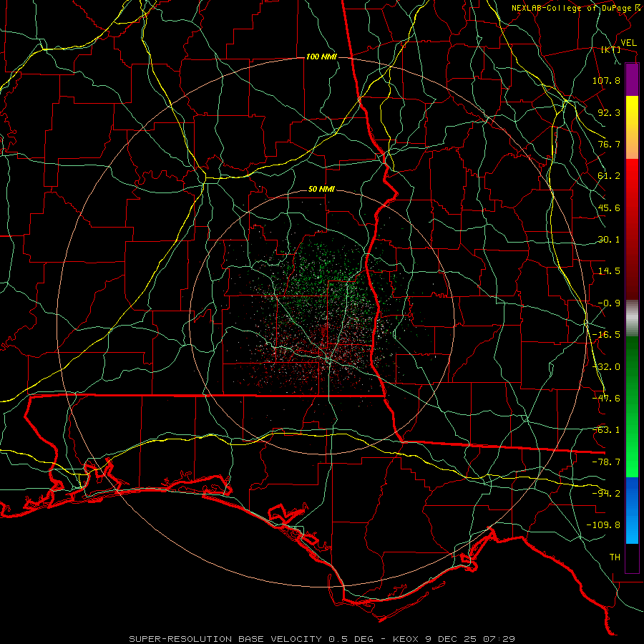Click the -47.6 legend value

tap(606, 399)
